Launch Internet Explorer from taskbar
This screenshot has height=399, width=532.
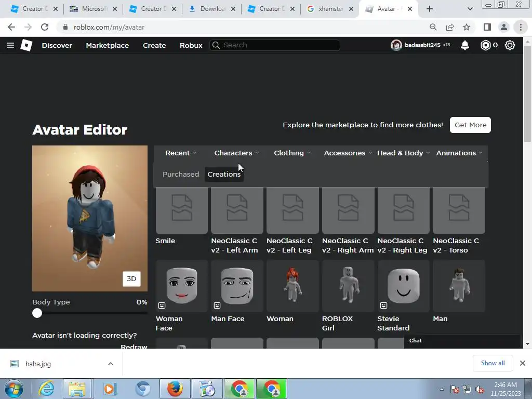pos(46,389)
